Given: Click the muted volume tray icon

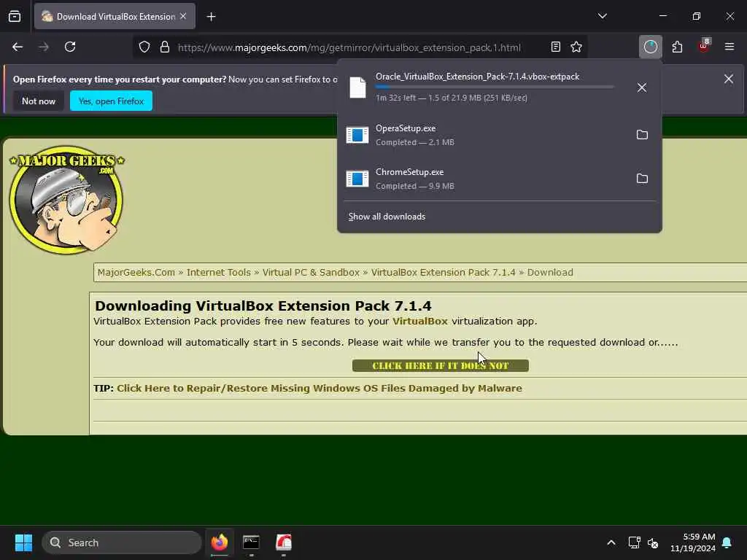Looking at the screenshot, I should click(x=653, y=542).
